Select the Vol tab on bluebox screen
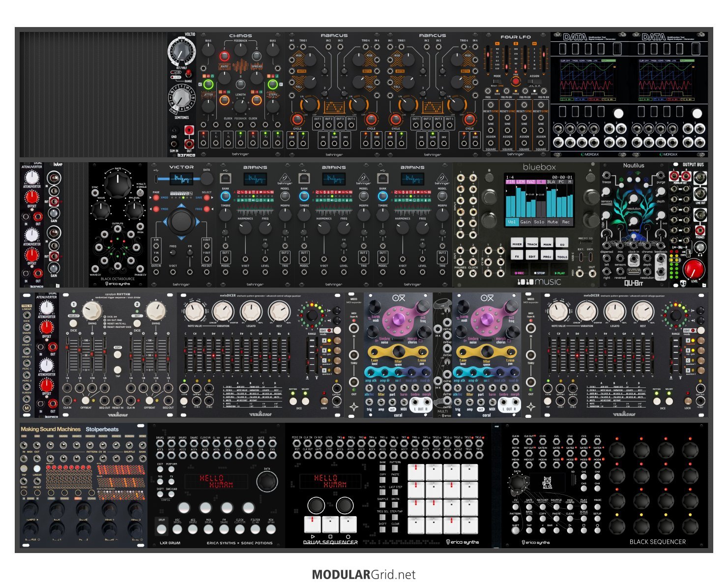 click(x=512, y=222)
